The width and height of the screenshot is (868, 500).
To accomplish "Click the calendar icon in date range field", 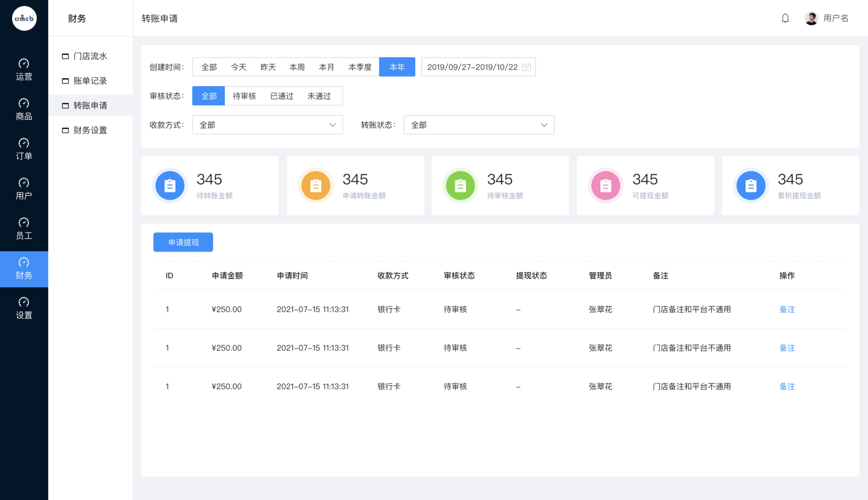I will tap(526, 67).
